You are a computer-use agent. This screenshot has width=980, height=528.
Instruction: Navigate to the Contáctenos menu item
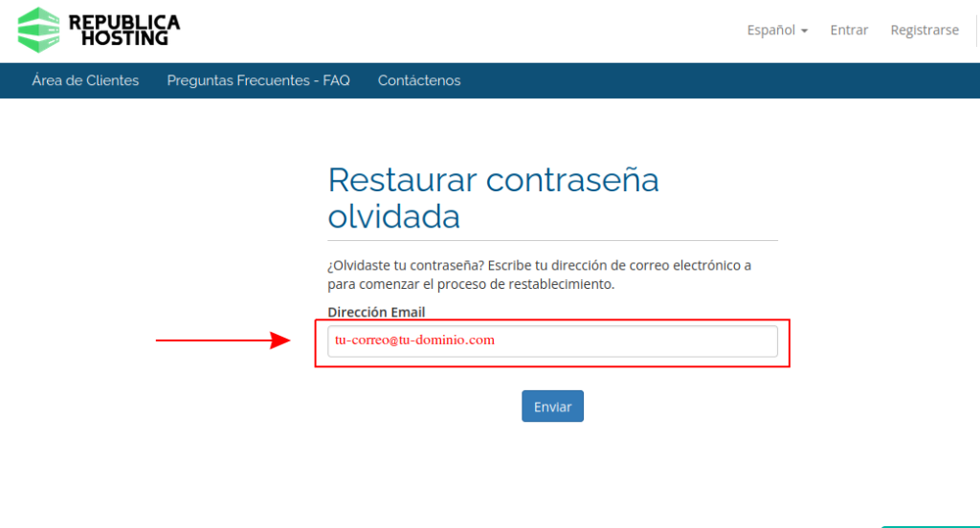point(419,80)
